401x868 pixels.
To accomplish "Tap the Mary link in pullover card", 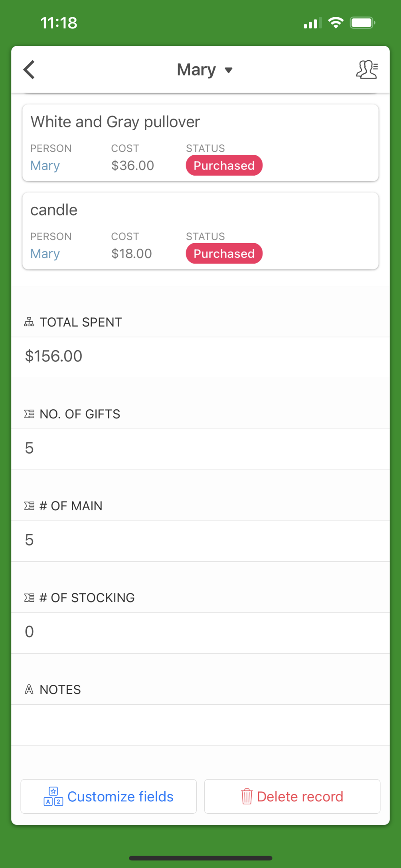I will pos(45,166).
